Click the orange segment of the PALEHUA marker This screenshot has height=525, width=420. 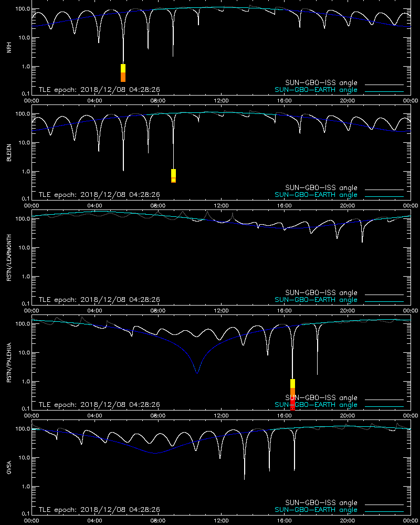292,392
